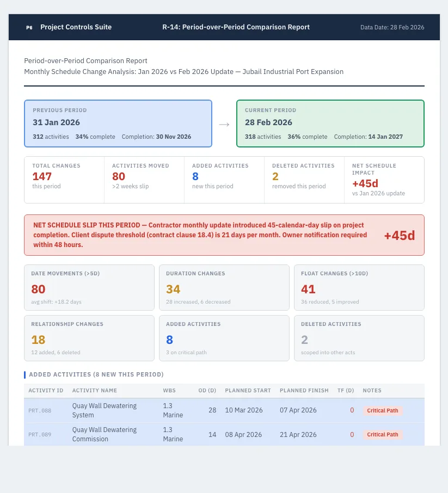Screen dimensions: 448x493
Task: Click Quay Wall Dewatering System activity name
Action: tap(105, 410)
